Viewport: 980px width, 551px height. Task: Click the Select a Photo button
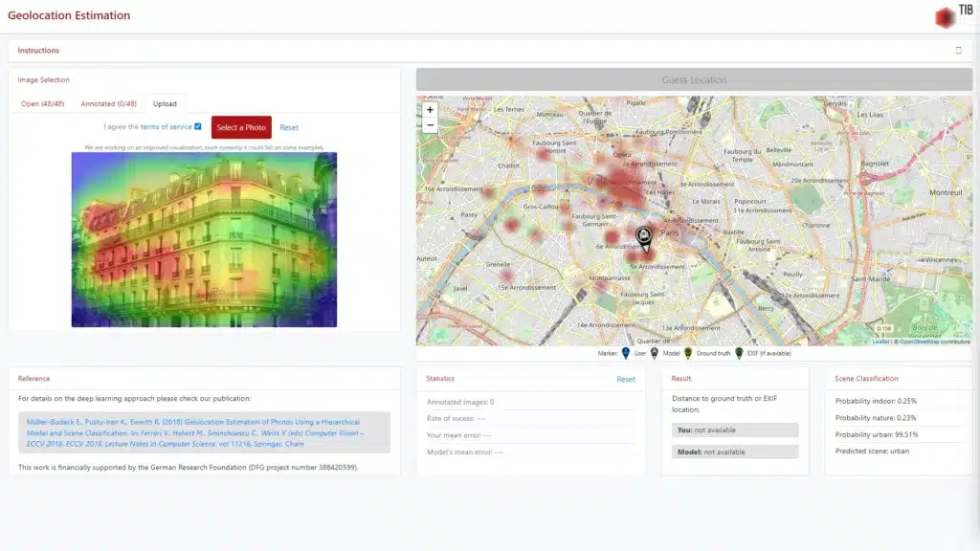click(x=241, y=127)
